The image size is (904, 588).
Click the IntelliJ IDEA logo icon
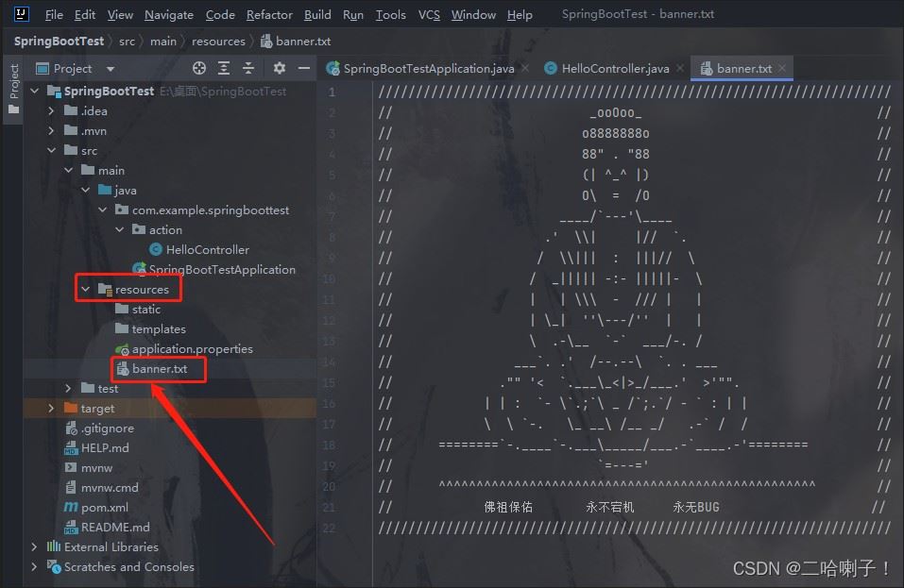coord(22,14)
